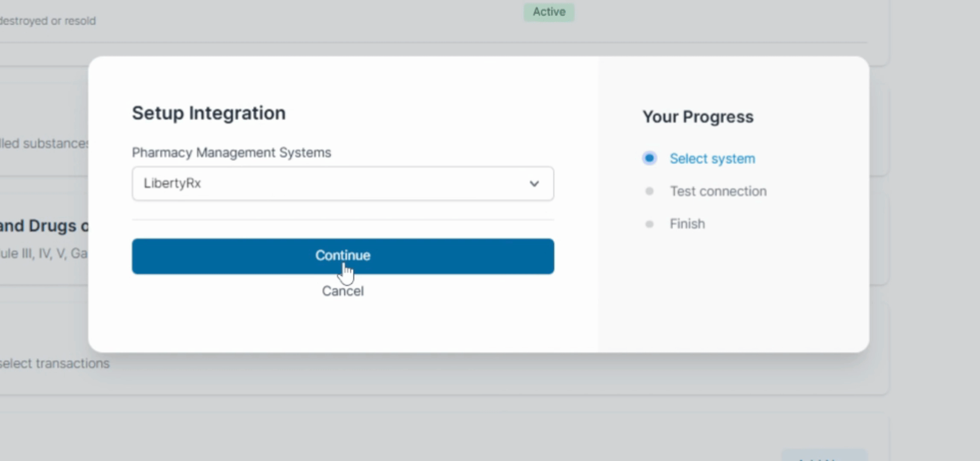Click the and Drugs heading in the background
The width and height of the screenshot is (980, 461).
tap(44, 226)
